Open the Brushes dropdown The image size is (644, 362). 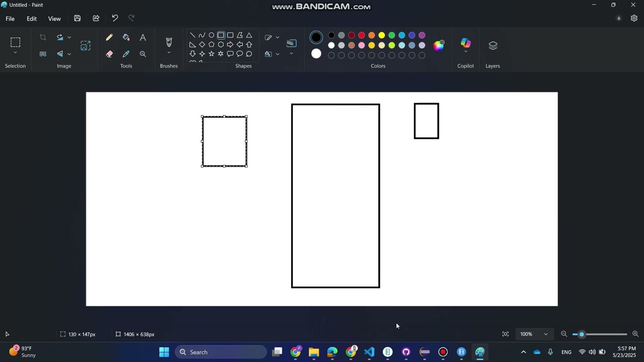pos(169,53)
